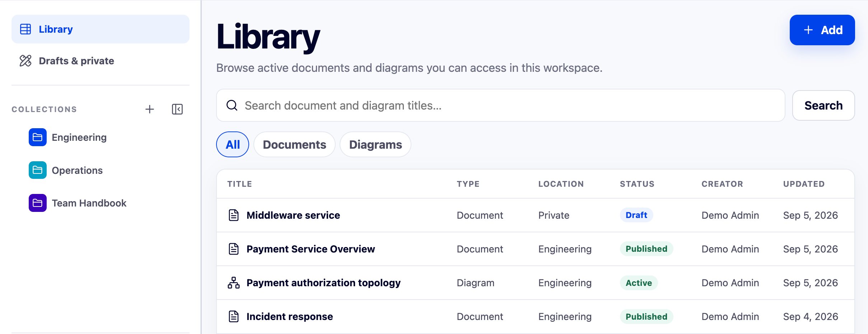
Task: Select the All filter tab
Action: coord(233,144)
